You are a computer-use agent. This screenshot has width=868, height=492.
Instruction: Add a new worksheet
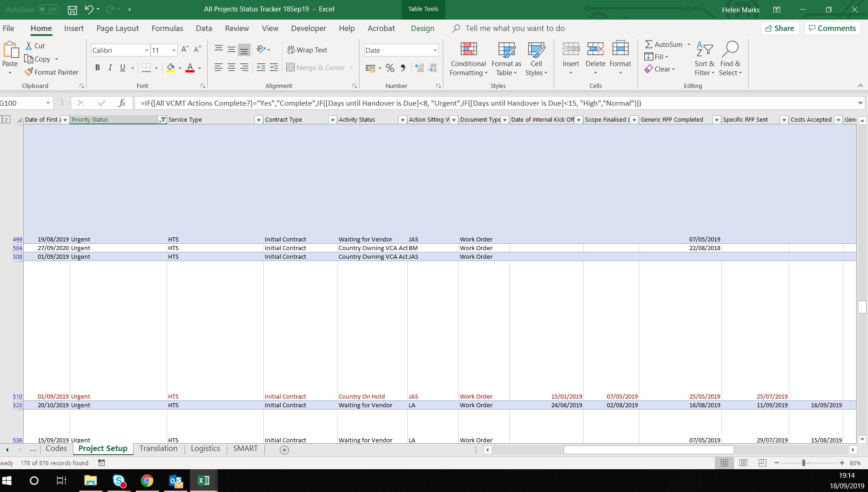point(284,450)
